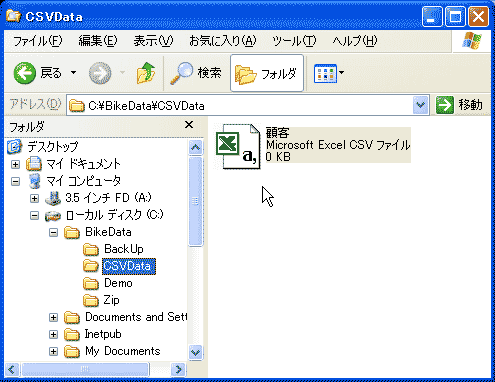Click the folder tree scroll up arrow

(x=196, y=147)
